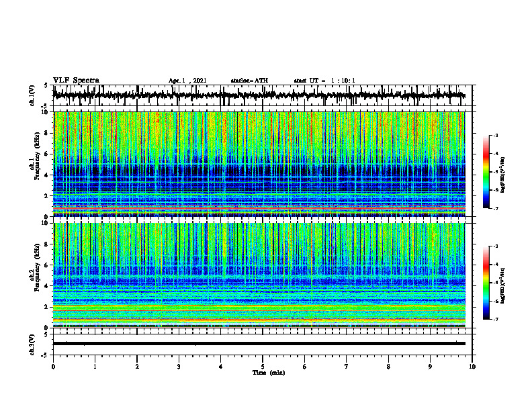Click time axis tick label "2"

coord(137,367)
